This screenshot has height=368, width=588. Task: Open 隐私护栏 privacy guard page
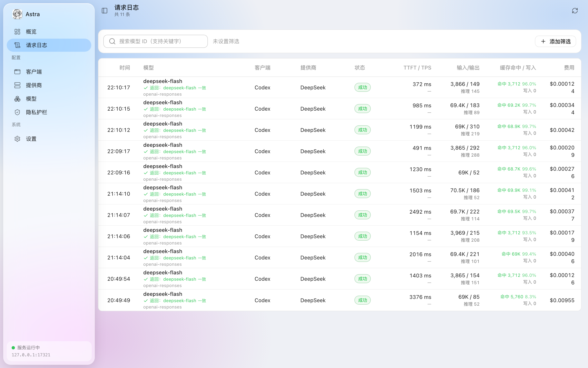tap(49, 112)
